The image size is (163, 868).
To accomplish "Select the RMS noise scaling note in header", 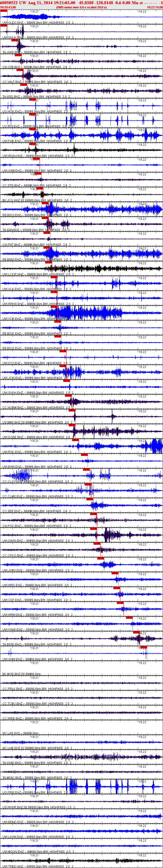I will [x=81, y=7].
